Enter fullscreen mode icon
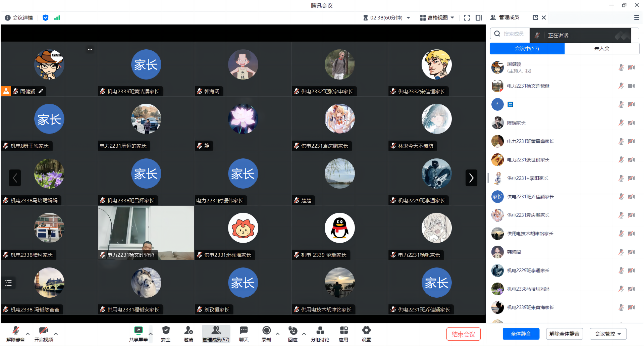Image resolution: width=644 pixels, height=346 pixels. tap(467, 18)
